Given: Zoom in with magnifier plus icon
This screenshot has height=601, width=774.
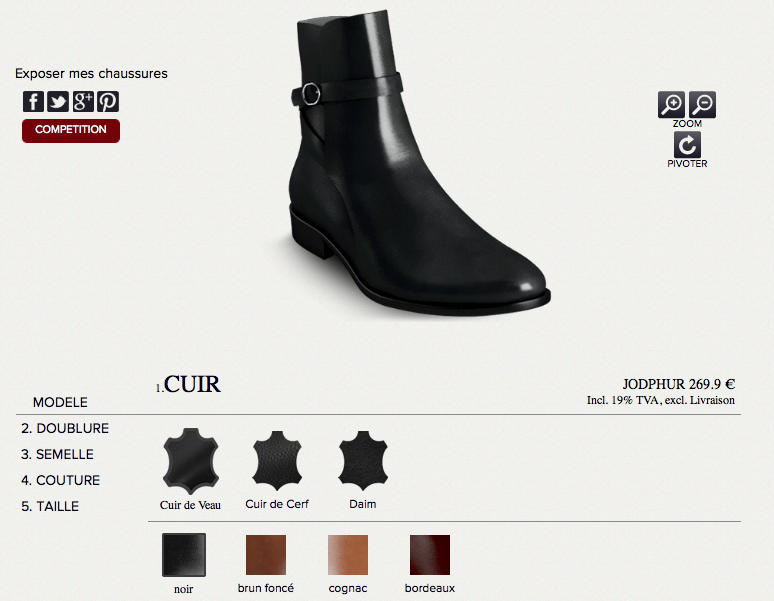Looking at the screenshot, I should coord(671,105).
